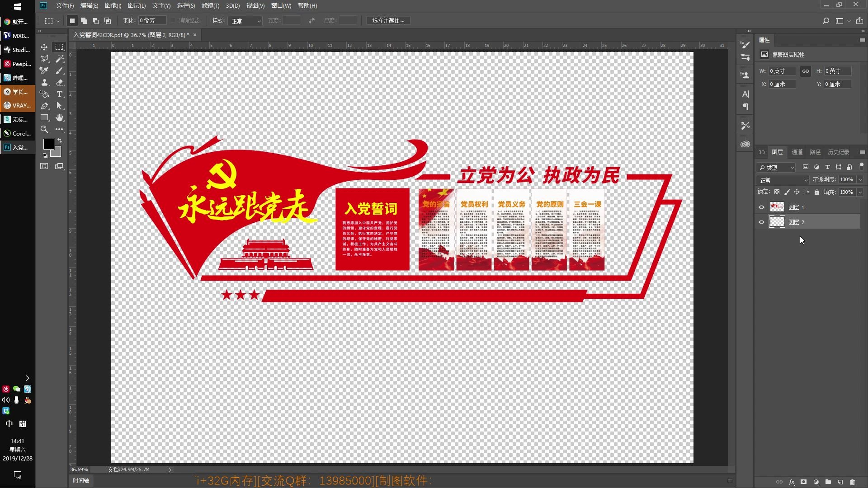Screen dimensions: 868x488
Task: Select the Eyedropper tool
Action: click(x=44, y=70)
